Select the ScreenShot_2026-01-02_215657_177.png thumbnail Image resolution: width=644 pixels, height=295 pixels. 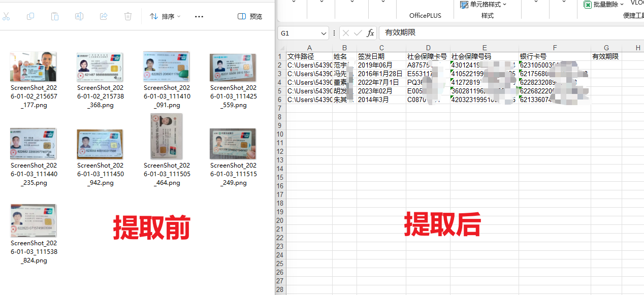click(x=33, y=66)
